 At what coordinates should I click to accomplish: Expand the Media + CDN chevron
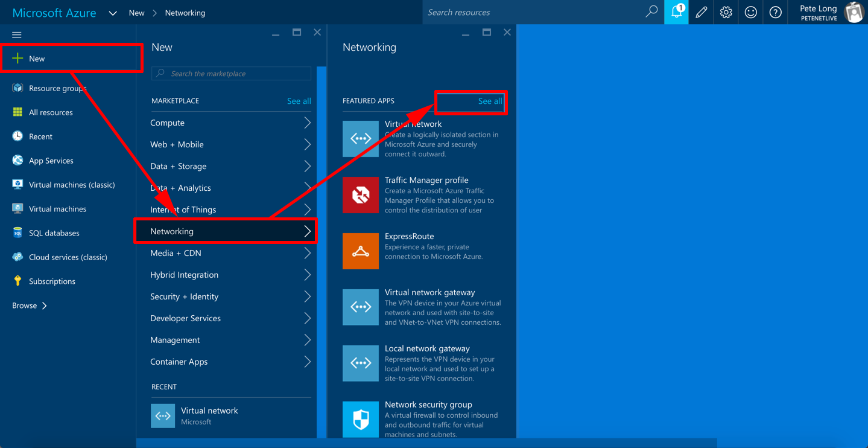coord(308,253)
